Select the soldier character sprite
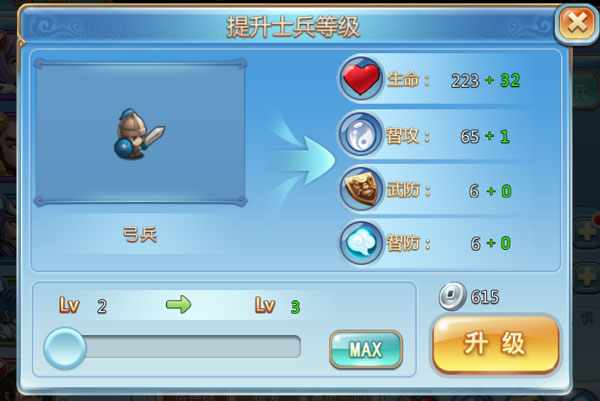Screen dimensions: 600x401 click(139, 134)
